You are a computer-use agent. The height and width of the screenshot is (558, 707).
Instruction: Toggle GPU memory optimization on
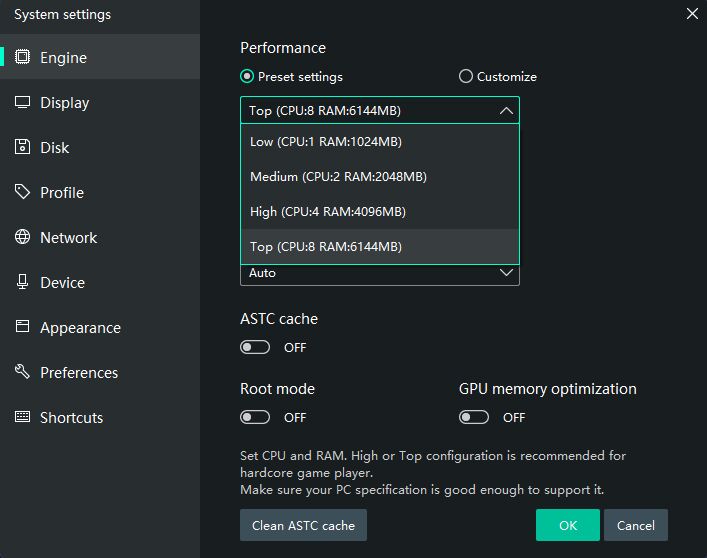point(474,417)
